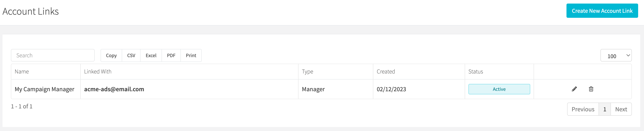Click the Search input field
Image resolution: width=644 pixels, height=131 pixels.
53,55
